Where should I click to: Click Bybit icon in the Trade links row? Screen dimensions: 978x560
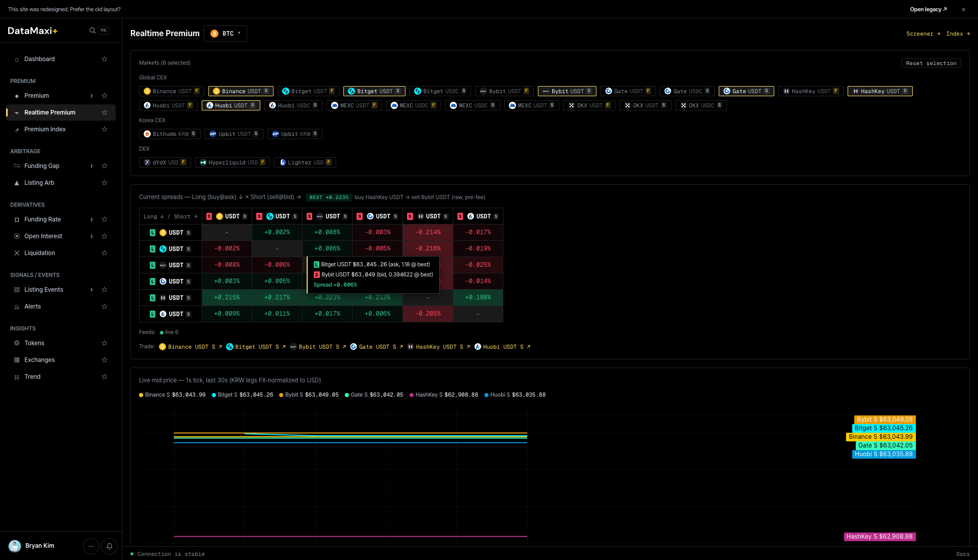293,347
